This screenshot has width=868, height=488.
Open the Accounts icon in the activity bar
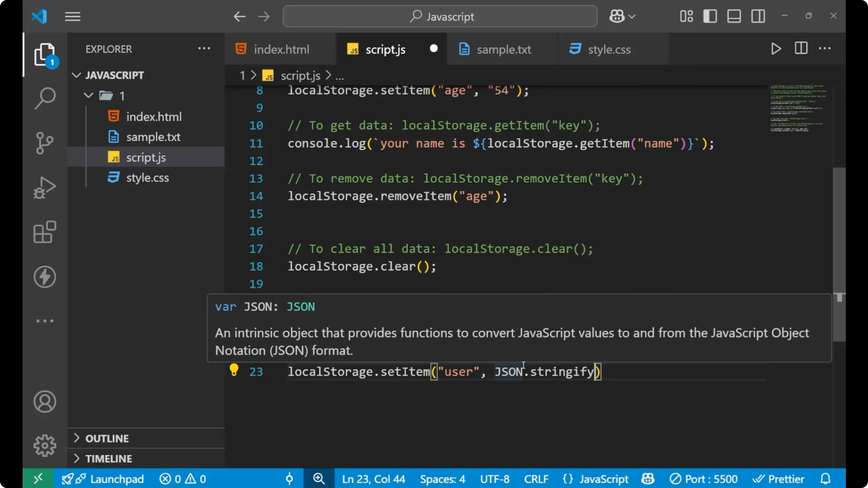coord(44,402)
